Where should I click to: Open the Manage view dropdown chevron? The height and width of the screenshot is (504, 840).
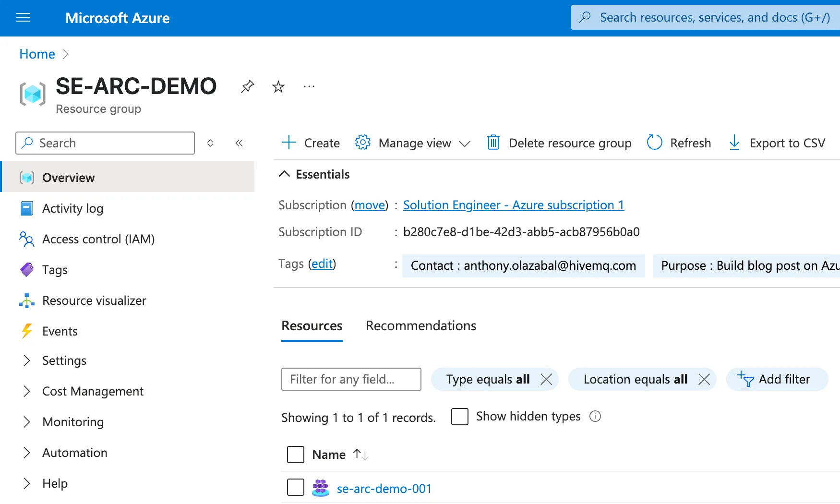click(464, 144)
